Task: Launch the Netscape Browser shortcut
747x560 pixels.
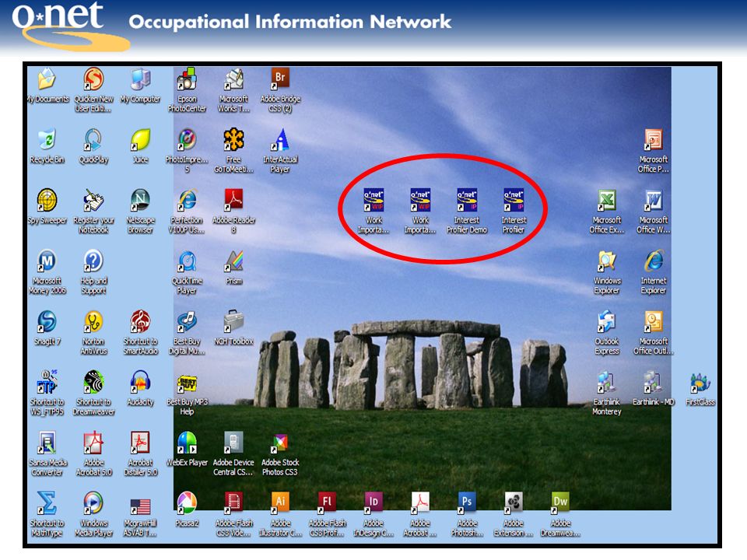Action: 140,200
